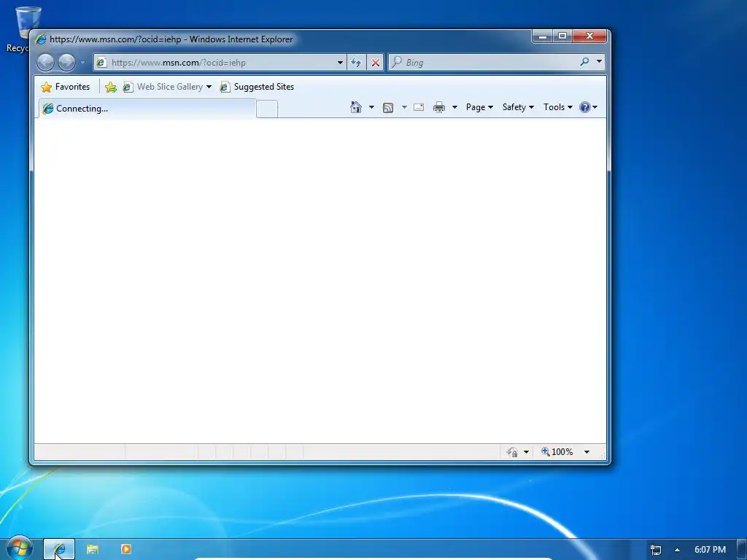The height and width of the screenshot is (560, 747).
Task: Click the Forward navigation button
Action: tap(66, 63)
